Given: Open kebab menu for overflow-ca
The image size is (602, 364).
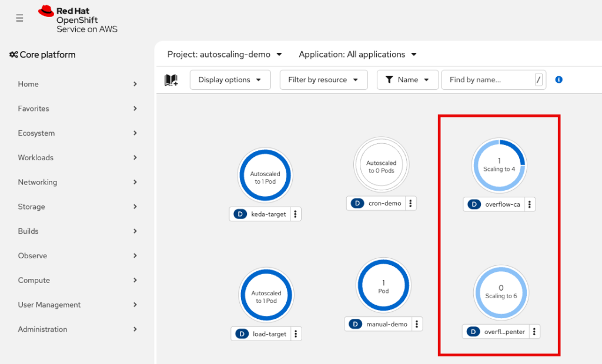Looking at the screenshot, I should point(530,204).
